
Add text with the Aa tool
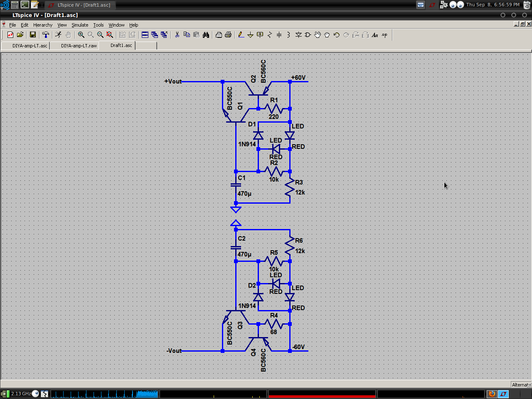[x=375, y=35]
